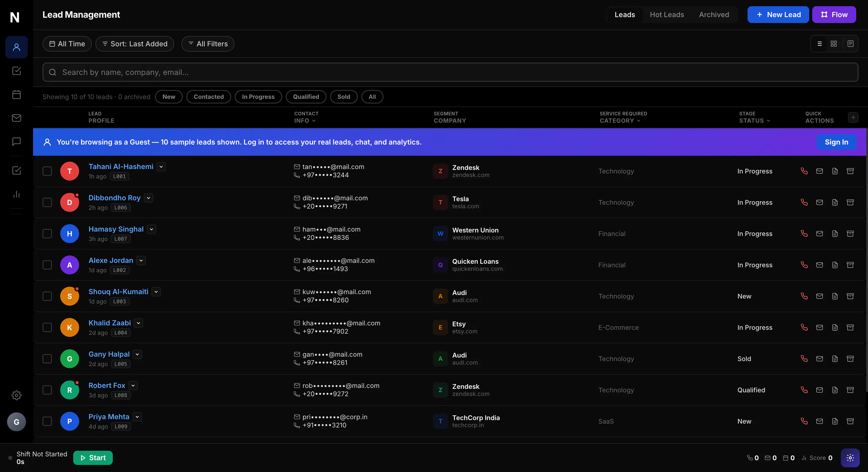Switch to list view layout

tap(820, 44)
